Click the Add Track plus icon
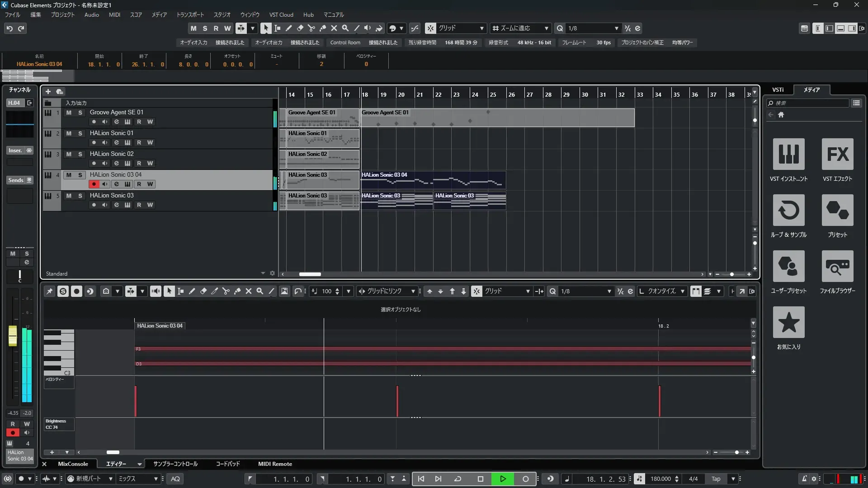 tap(48, 92)
